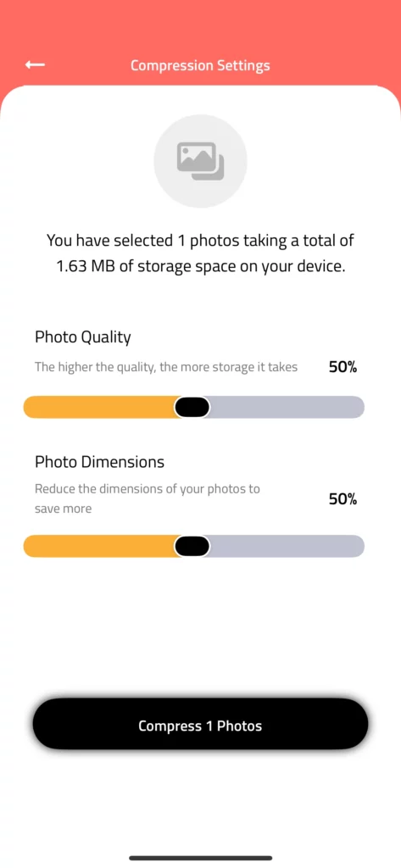This screenshot has width=401, height=868.
Task: Click Compress 1 Photos button
Action: tap(200, 726)
